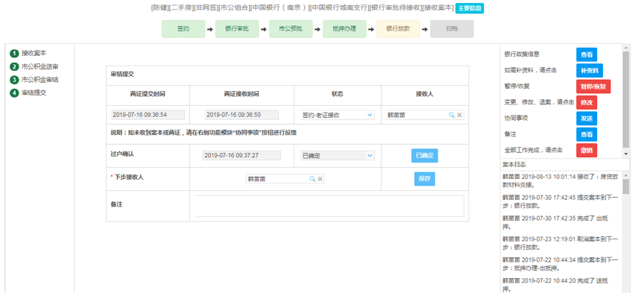
Task: Clear 下步接收人 field with X icon
Action: pyautogui.click(x=320, y=179)
